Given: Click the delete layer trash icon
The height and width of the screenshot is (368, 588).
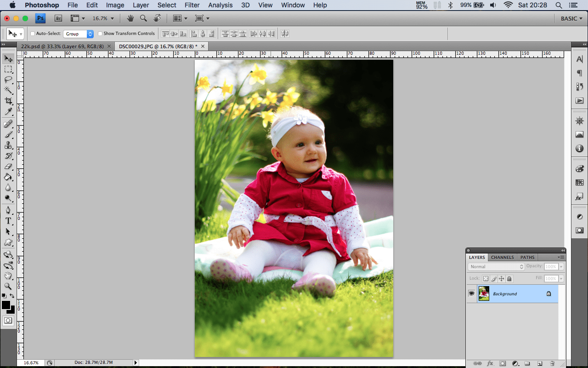Looking at the screenshot, I should pyautogui.click(x=552, y=363).
